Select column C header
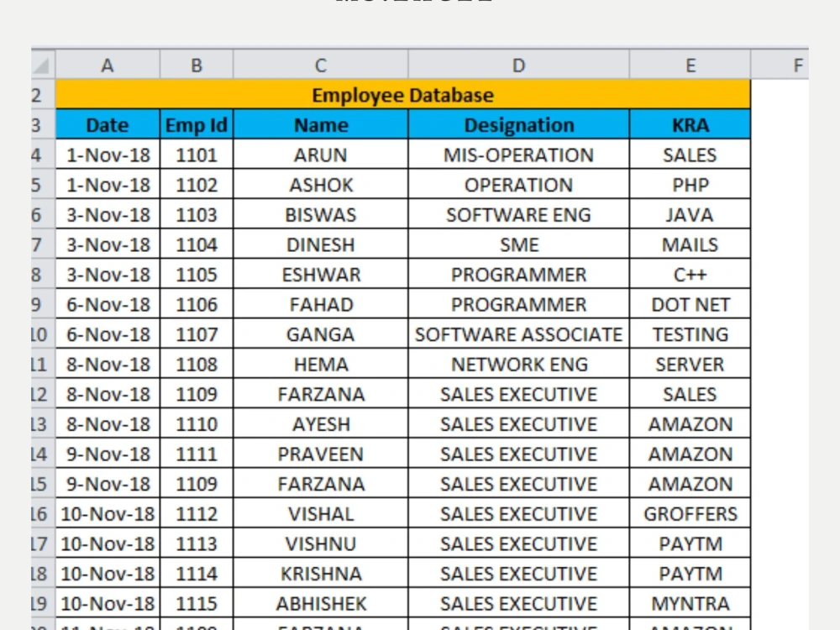840x630 pixels. point(321,65)
